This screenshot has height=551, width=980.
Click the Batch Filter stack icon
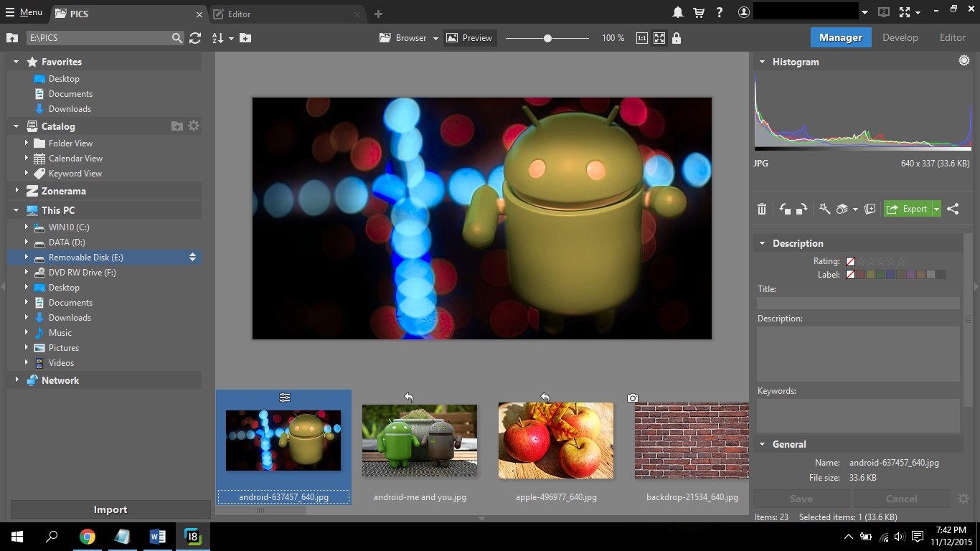point(842,209)
